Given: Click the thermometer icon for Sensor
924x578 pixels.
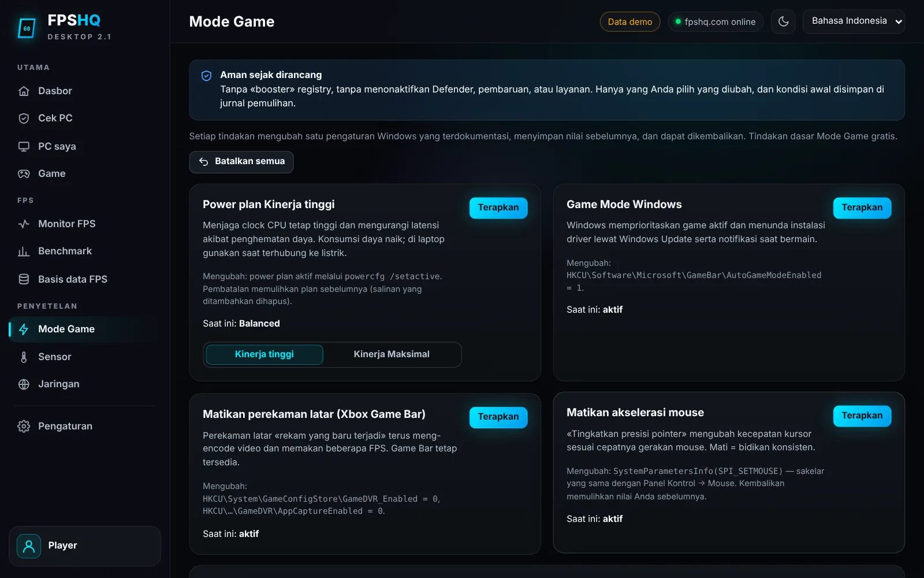Looking at the screenshot, I should pos(24,357).
